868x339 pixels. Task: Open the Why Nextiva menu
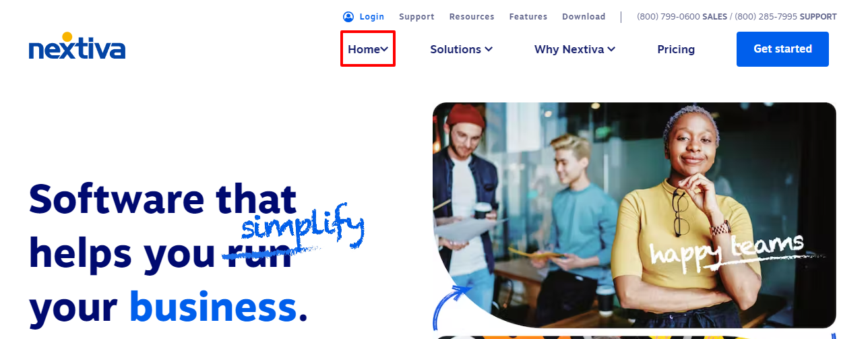coord(575,49)
